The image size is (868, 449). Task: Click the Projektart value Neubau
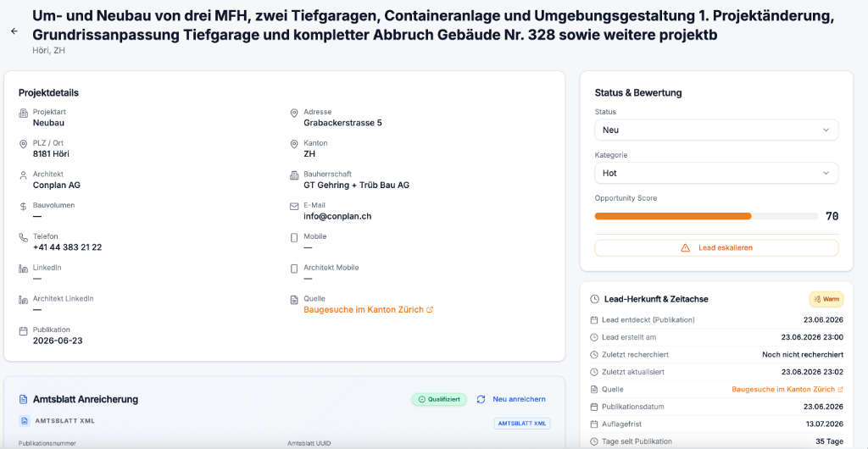point(48,123)
